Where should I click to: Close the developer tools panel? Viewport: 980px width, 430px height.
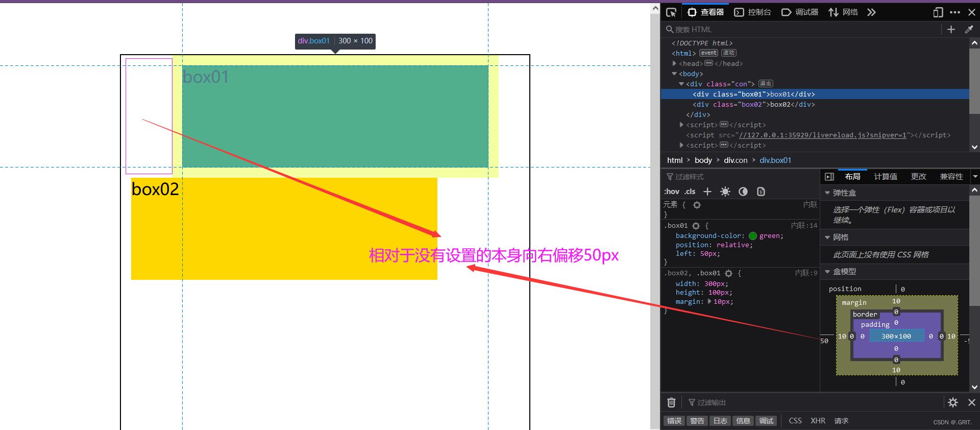coord(972,12)
